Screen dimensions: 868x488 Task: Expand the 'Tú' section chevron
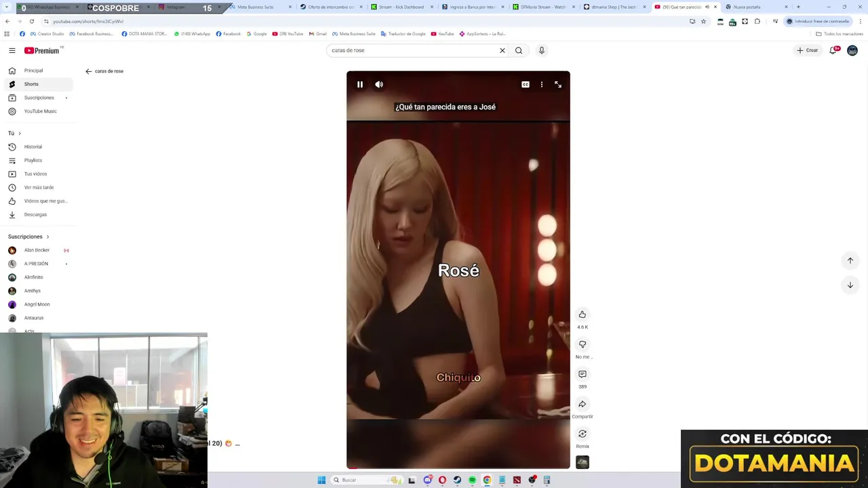pyautogui.click(x=20, y=133)
